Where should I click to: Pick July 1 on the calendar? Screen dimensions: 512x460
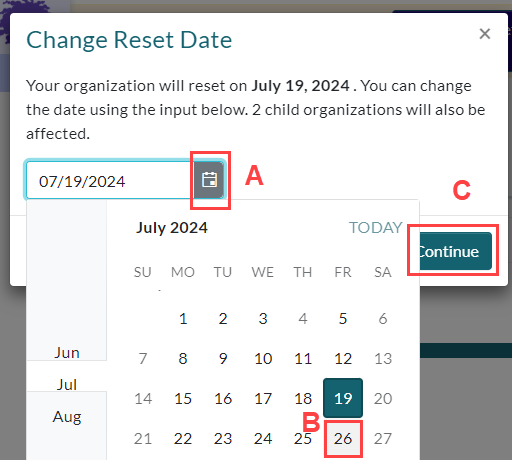pos(183,318)
